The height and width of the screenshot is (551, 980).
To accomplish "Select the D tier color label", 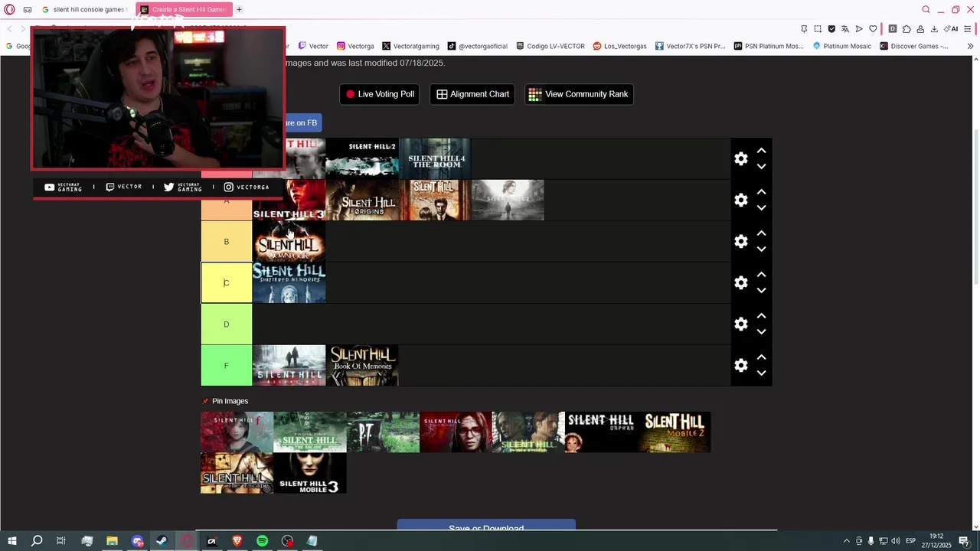I will coord(226,324).
